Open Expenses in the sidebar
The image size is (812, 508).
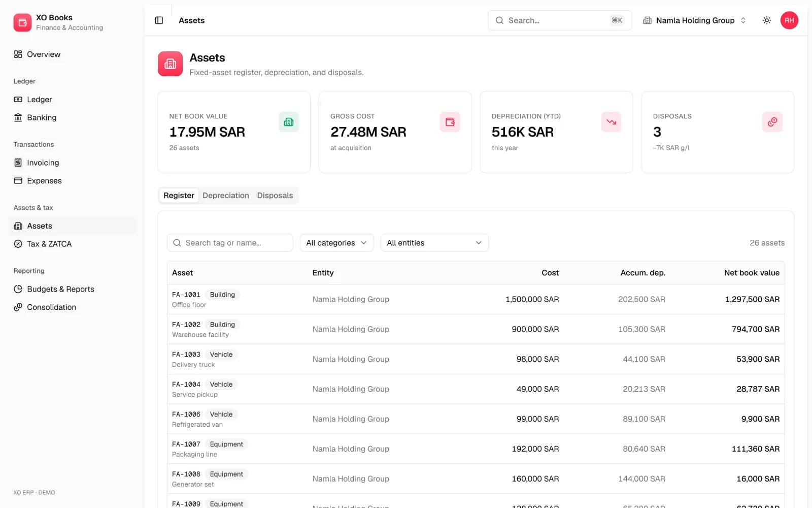72,181
